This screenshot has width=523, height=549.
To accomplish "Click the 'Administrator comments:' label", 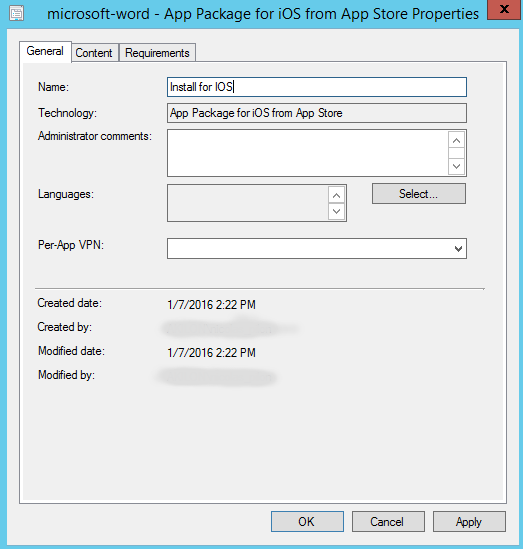I will click(x=95, y=136).
